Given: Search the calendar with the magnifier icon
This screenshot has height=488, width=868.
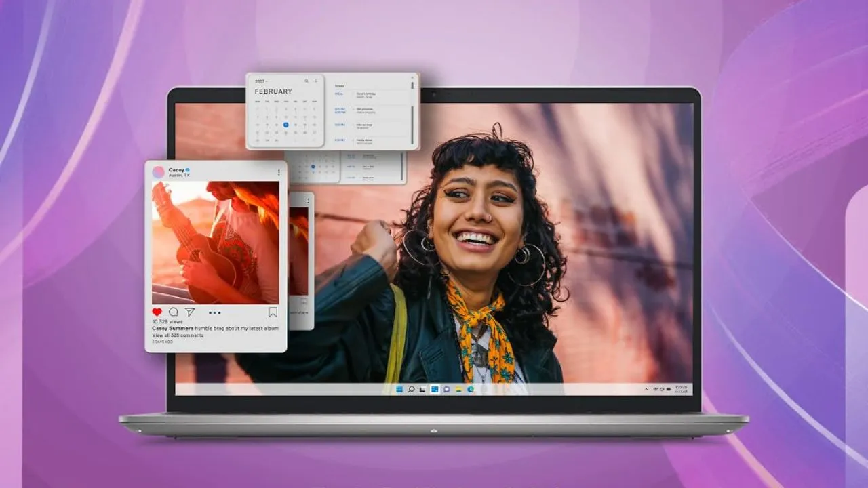Looking at the screenshot, I should click(307, 81).
